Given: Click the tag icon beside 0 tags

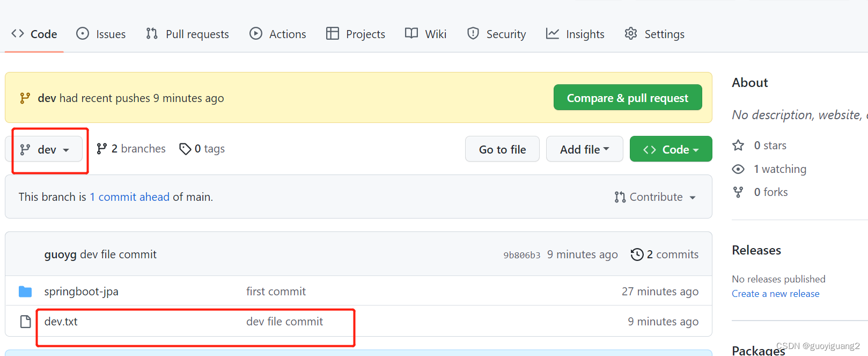Looking at the screenshot, I should click(x=185, y=149).
